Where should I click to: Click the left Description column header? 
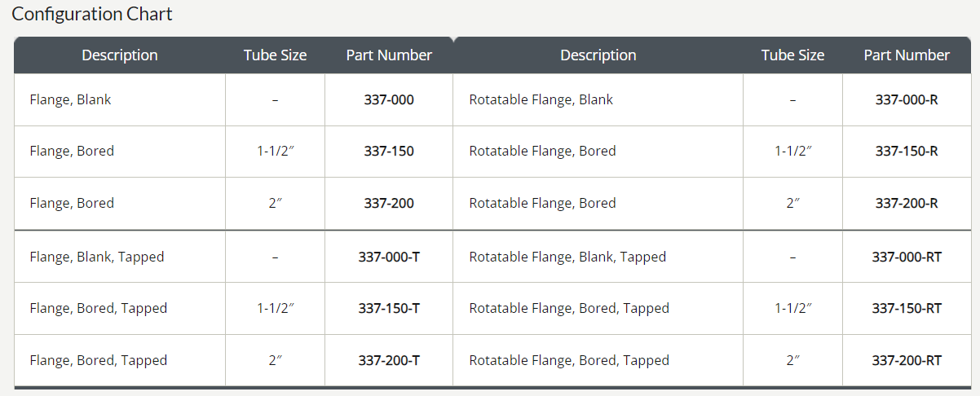coord(120,55)
